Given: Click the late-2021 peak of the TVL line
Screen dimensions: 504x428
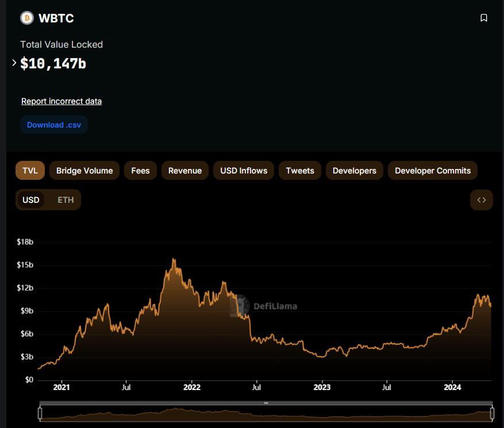Looking at the screenshot, I should (x=174, y=259).
